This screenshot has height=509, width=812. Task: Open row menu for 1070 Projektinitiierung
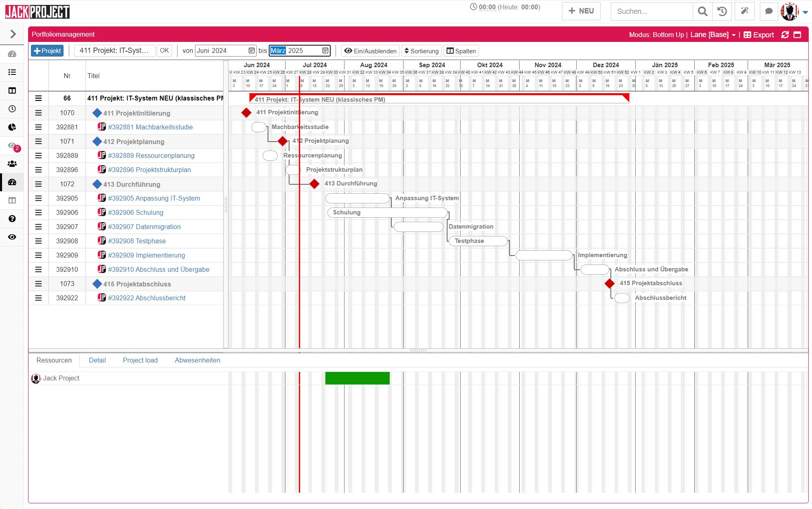[38, 113]
